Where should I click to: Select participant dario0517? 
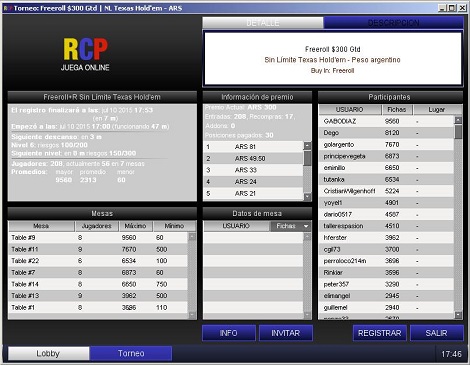coord(387,214)
